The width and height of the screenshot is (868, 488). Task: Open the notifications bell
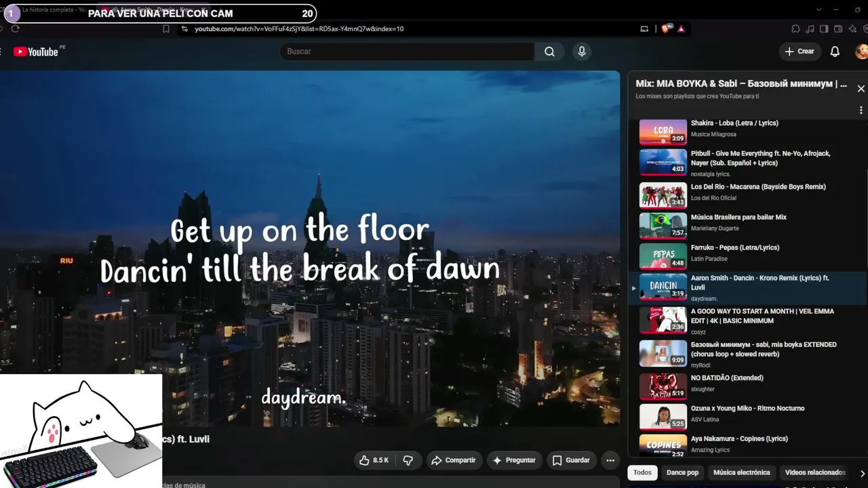click(835, 52)
